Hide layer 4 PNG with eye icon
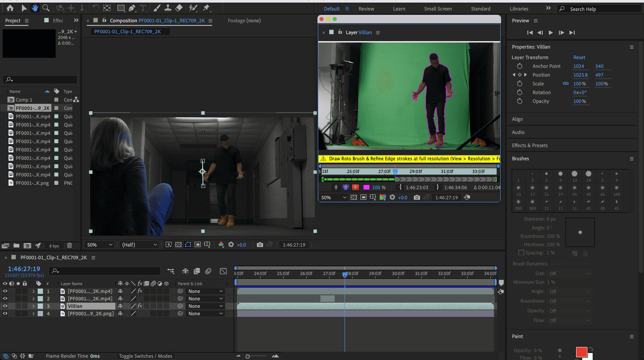This screenshot has height=360, width=644. (5, 314)
